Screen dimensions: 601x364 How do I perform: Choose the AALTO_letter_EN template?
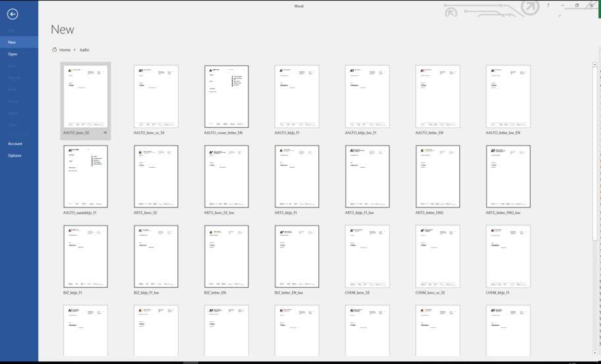438,96
